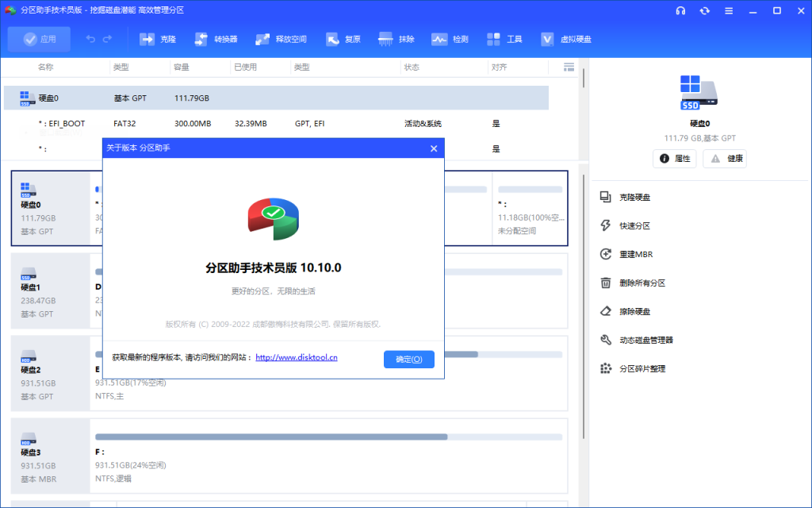Click the GPT, EFI type cell
Screen dimensions: 812x508
click(310, 123)
